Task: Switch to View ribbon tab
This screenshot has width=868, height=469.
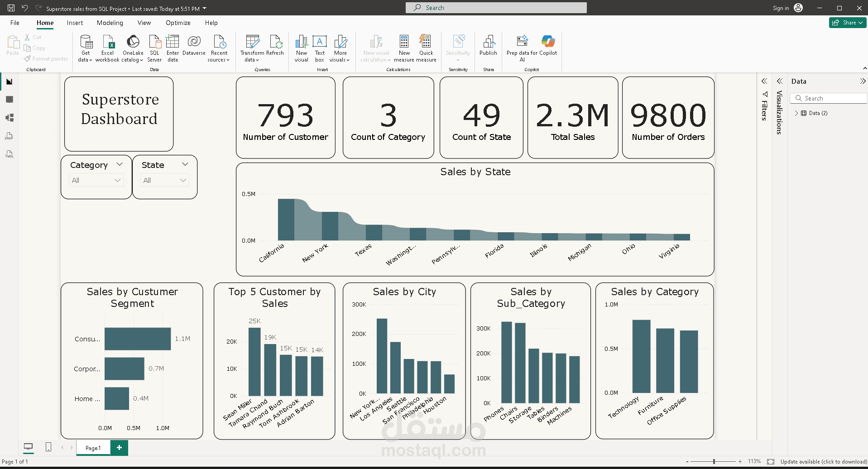Action: pyautogui.click(x=144, y=23)
